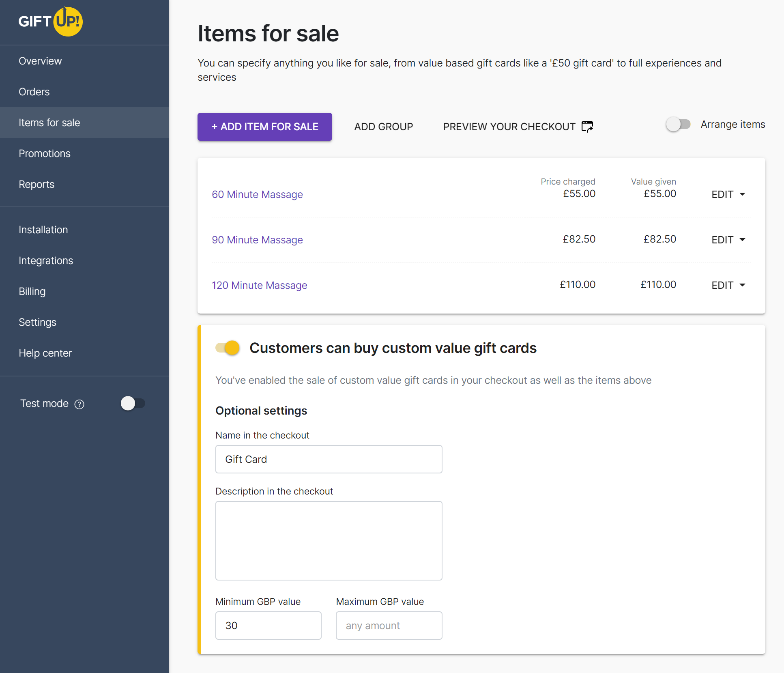
Task: Open the Installation page
Action: (x=84, y=230)
